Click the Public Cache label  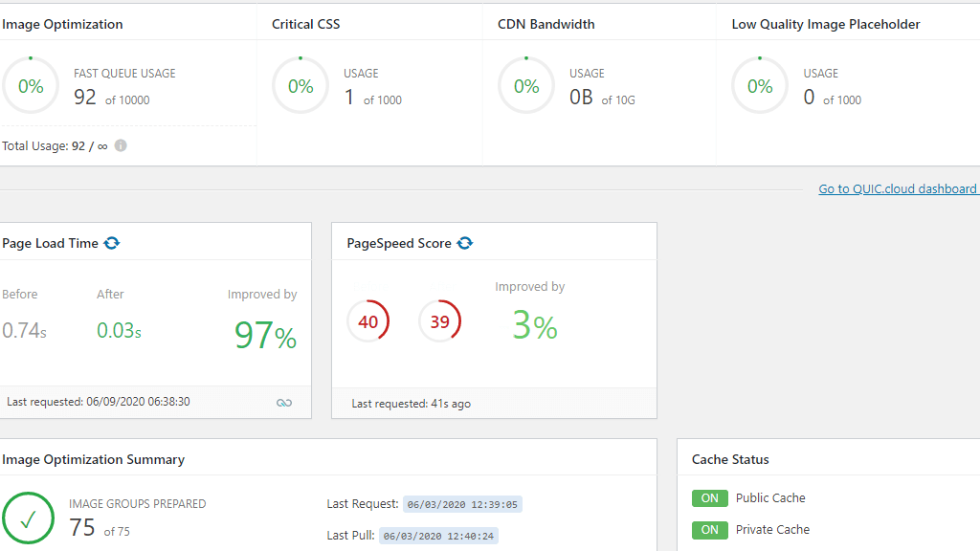(x=770, y=497)
